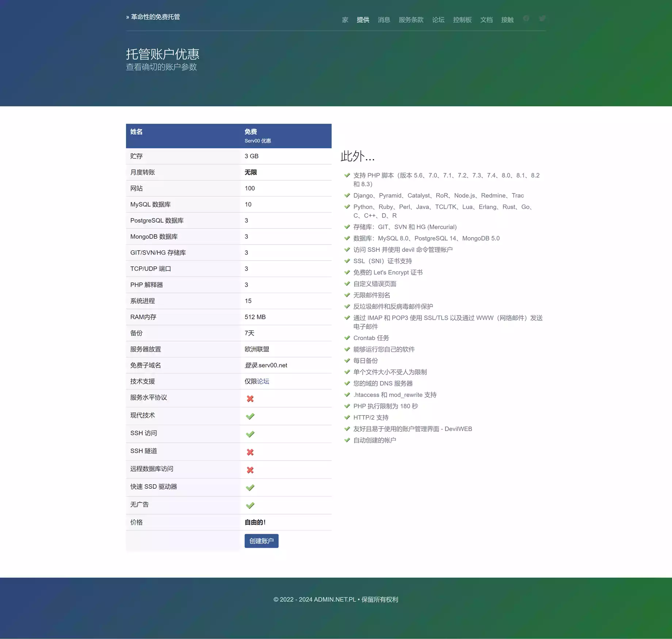Click the red cross in 服务水平协议 row

pyautogui.click(x=250, y=399)
